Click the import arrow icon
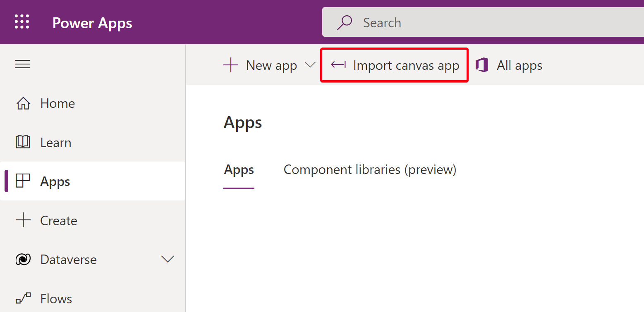The width and height of the screenshot is (644, 312). [338, 65]
